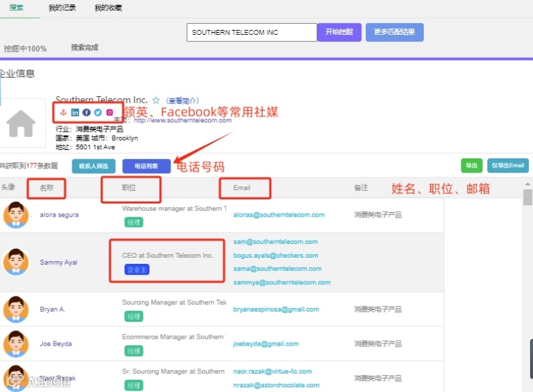Click the 经理 tag in Joe Beyda's row
Screen dimensions: 533x392
(x=134, y=351)
